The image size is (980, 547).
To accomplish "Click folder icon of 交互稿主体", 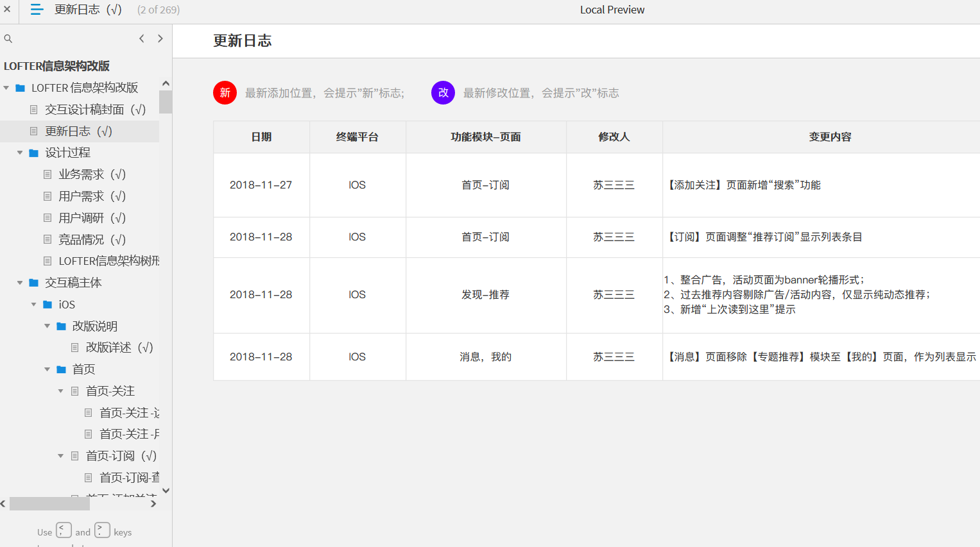I will [x=34, y=283].
